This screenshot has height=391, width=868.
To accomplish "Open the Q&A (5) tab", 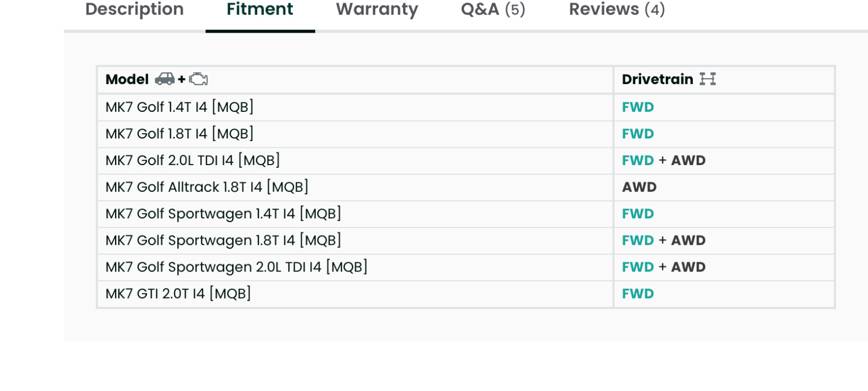I will coord(493,9).
